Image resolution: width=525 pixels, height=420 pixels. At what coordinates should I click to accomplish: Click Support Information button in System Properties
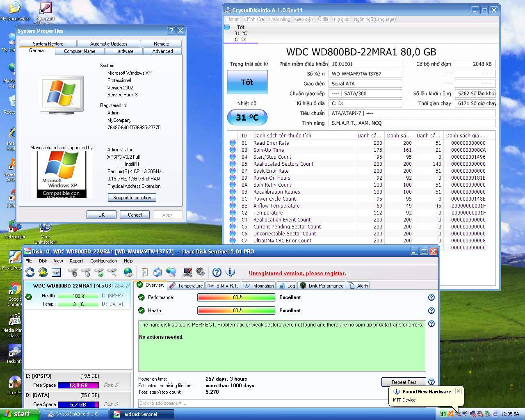pyautogui.click(x=132, y=198)
